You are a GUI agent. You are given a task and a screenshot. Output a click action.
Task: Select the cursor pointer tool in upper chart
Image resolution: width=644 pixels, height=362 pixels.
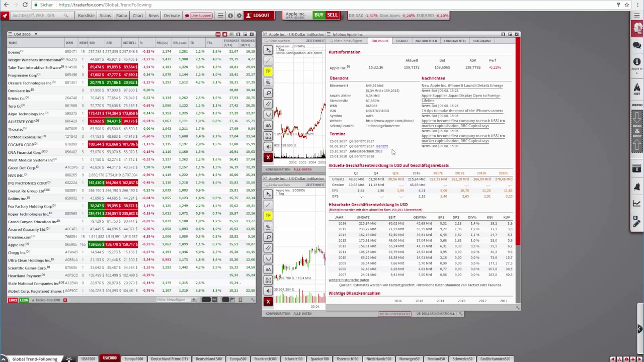[268, 50]
